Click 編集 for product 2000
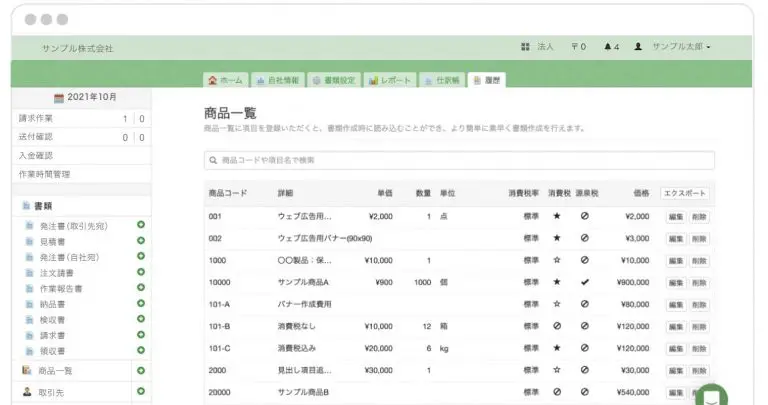This screenshot has width=768, height=405. coord(676,371)
